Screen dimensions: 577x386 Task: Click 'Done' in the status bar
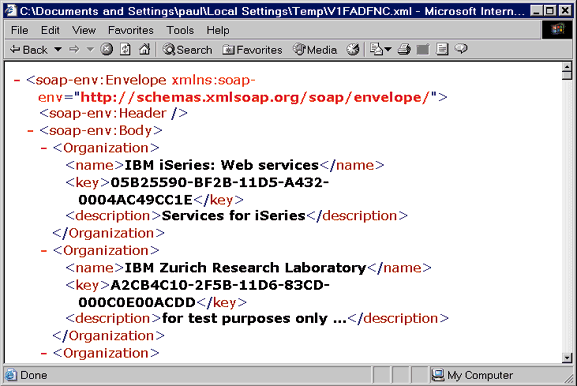coord(34,375)
